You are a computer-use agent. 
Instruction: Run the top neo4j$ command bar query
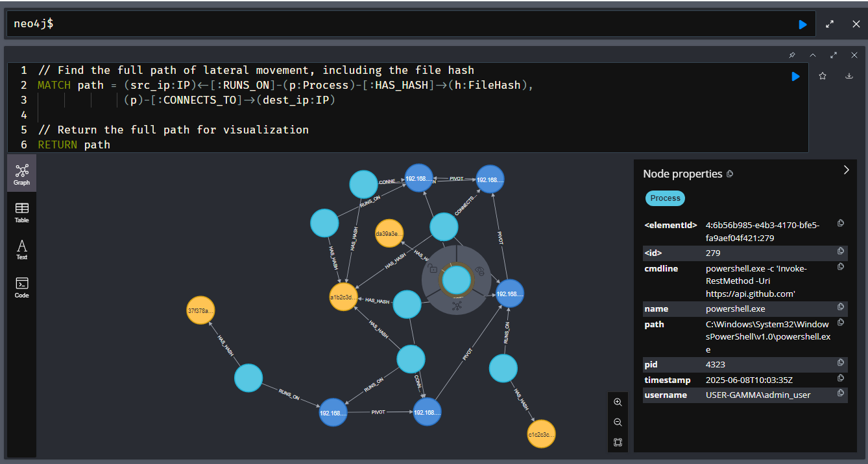[803, 24]
